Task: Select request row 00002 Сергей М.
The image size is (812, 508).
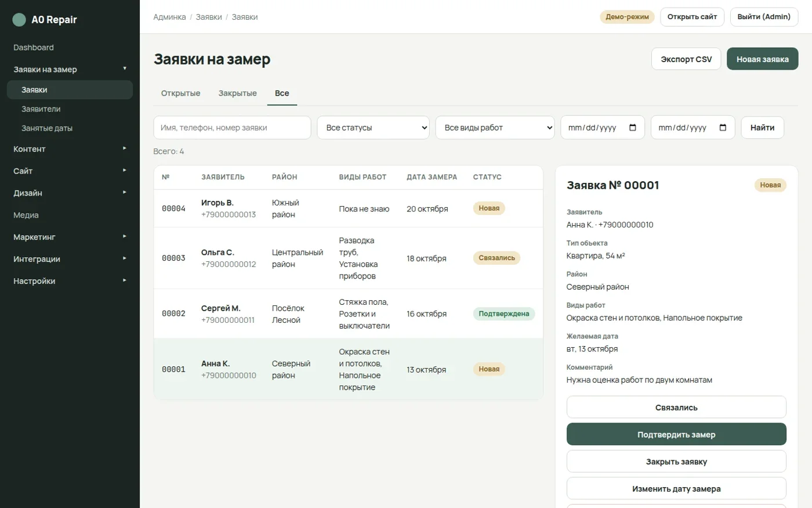Action: click(348, 314)
